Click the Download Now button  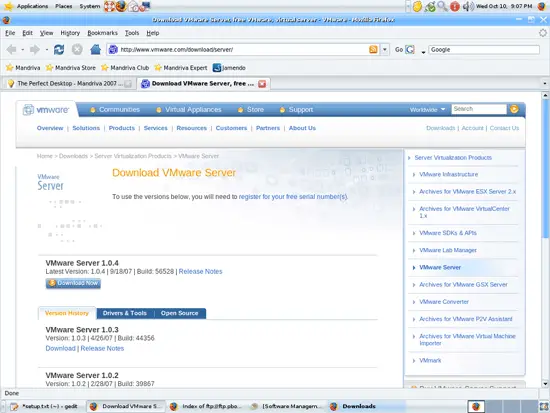73,283
